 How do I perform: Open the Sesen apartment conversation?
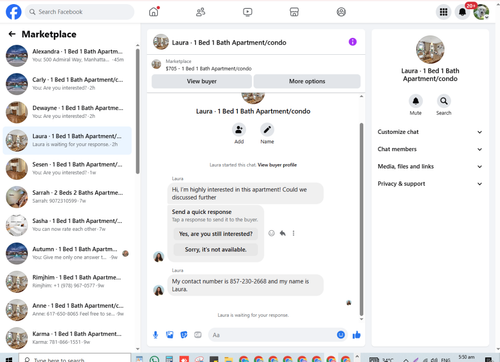(67, 169)
